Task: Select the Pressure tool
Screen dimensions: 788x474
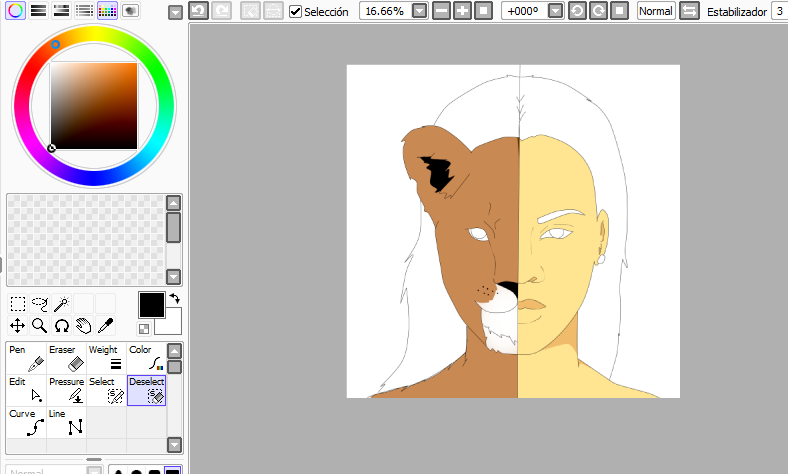Action: (x=66, y=390)
